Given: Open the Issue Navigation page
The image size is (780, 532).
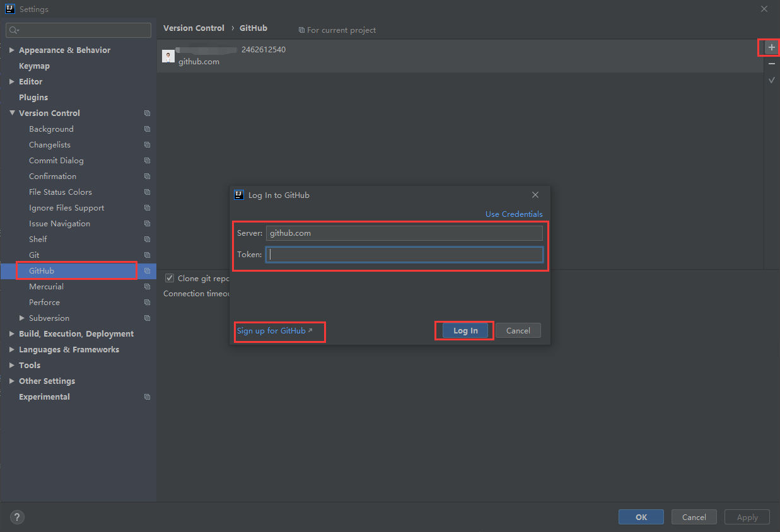Looking at the screenshot, I should [59, 224].
